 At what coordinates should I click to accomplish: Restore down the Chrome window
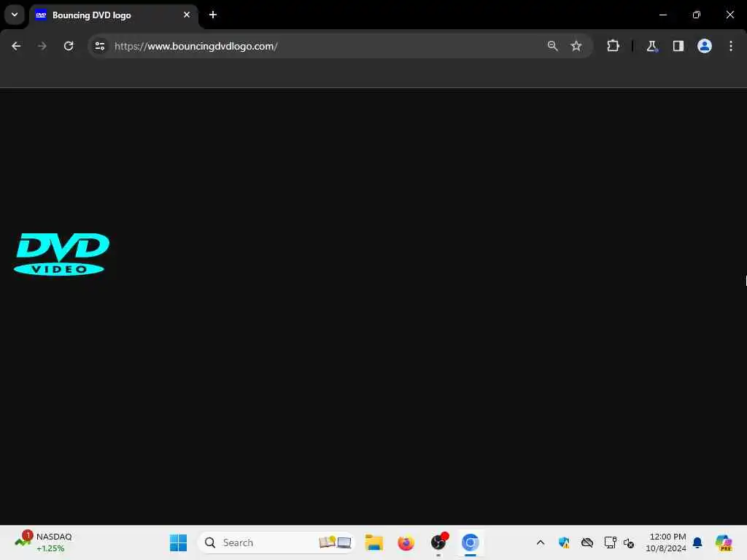(x=697, y=15)
